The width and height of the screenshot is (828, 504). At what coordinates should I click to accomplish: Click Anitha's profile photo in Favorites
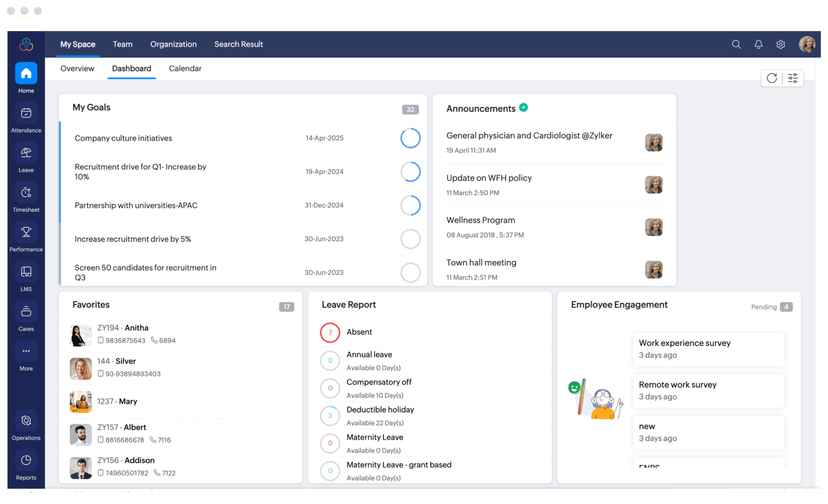pos(81,335)
